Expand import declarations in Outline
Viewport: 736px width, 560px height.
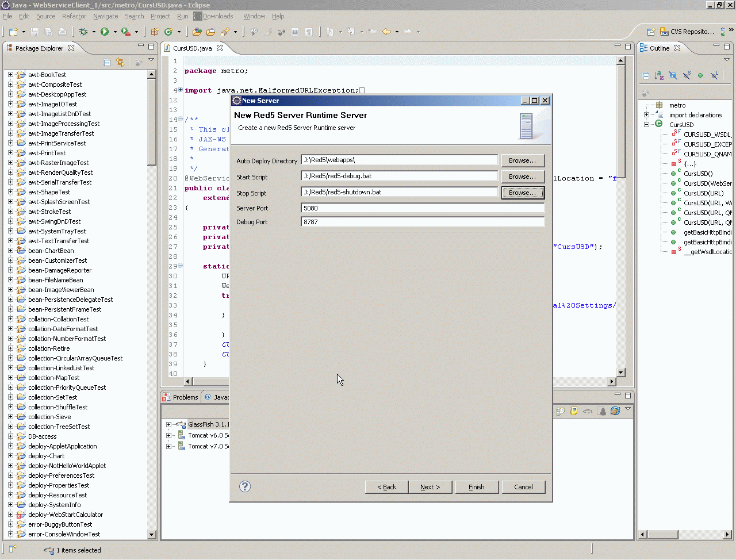pos(646,115)
